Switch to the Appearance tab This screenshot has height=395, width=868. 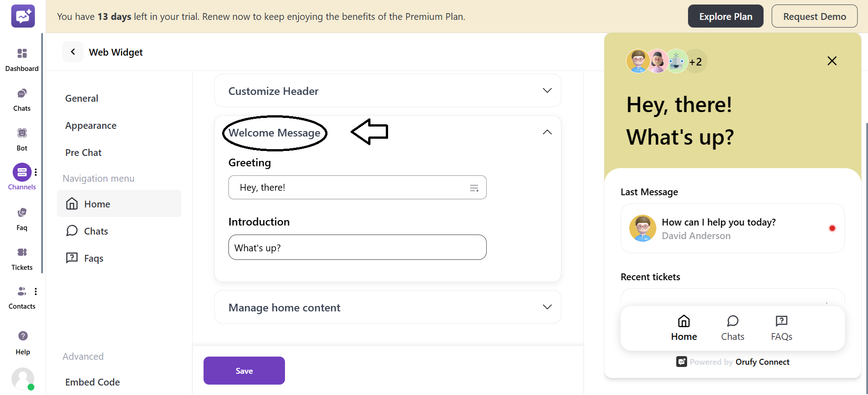(90, 125)
